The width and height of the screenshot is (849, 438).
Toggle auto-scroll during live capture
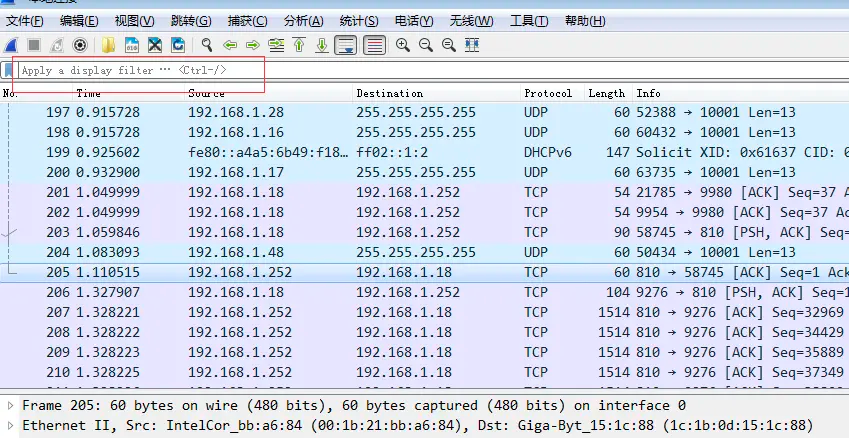346,45
